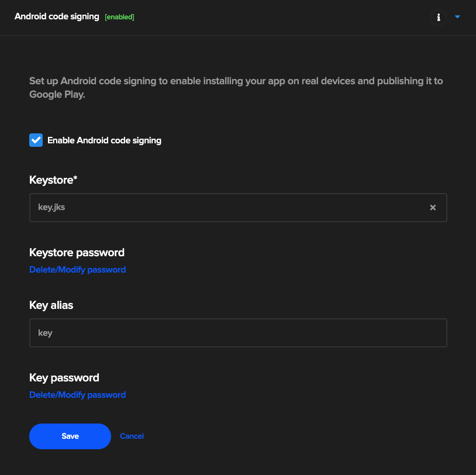Click the Keystore* field label

click(53, 180)
